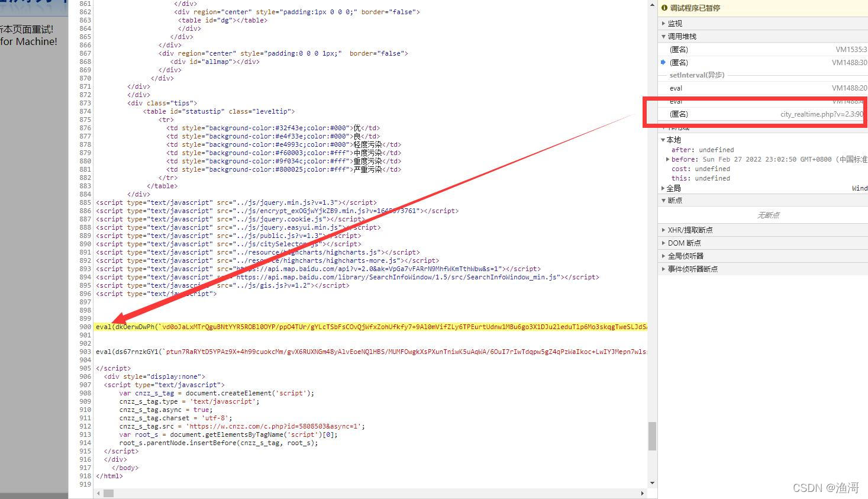The height and width of the screenshot is (499, 868).
Task: Set breakpoint on line number 900
Action: (x=85, y=327)
